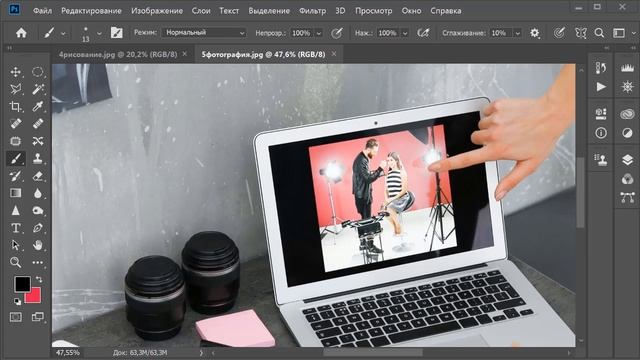
Task: Select the History Brush tool
Action: [x=16, y=176]
